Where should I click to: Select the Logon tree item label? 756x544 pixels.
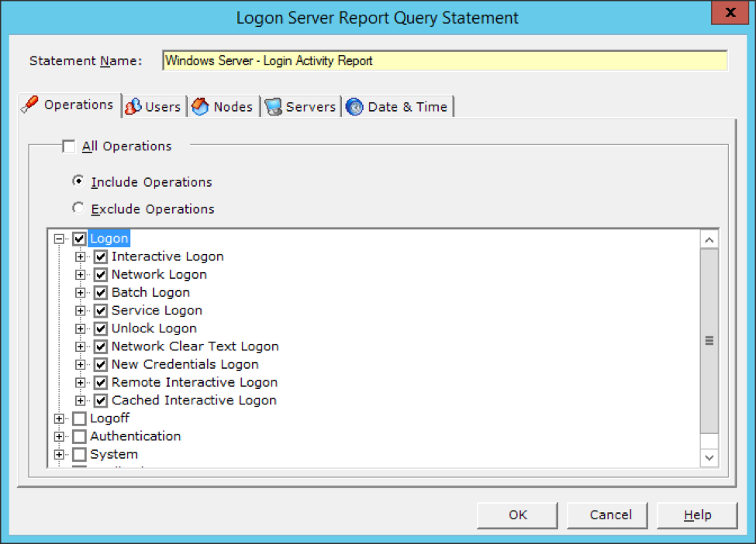click(x=109, y=239)
